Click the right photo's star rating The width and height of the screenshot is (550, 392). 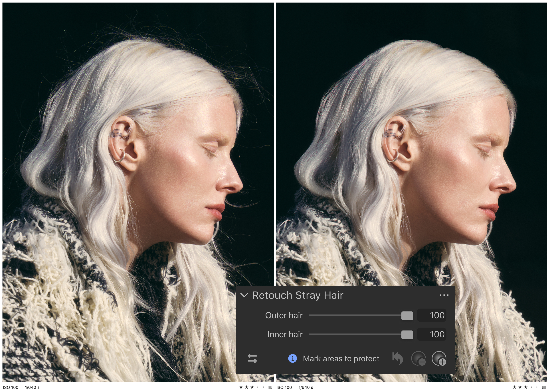coord(525,387)
